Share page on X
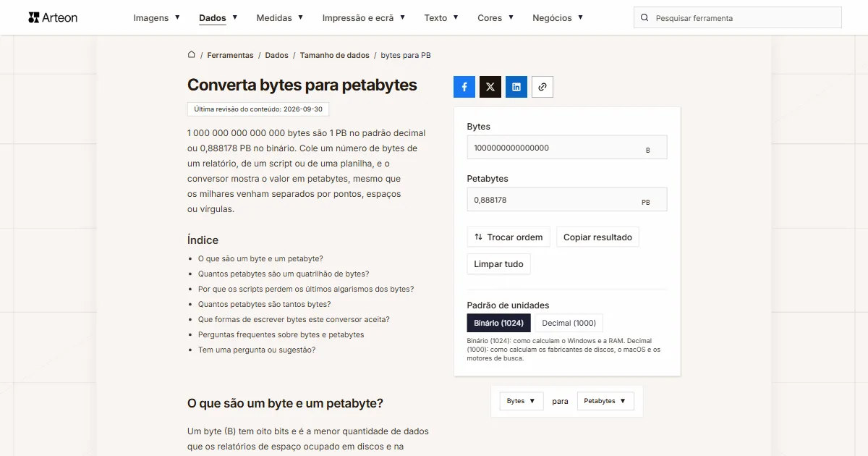Screen dimensions: 868x456 pyautogui.click(x=490, y=87)
